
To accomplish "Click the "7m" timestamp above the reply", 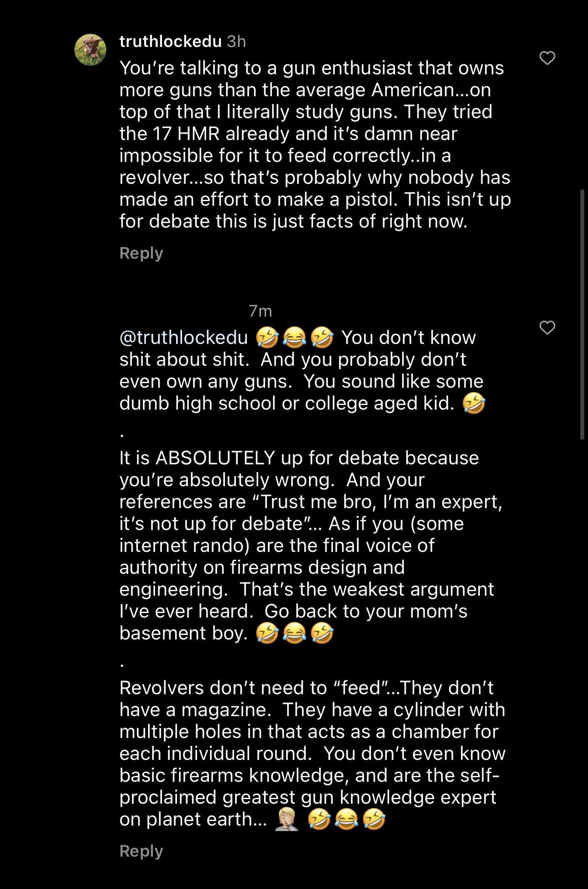I will tap(260, 311).
